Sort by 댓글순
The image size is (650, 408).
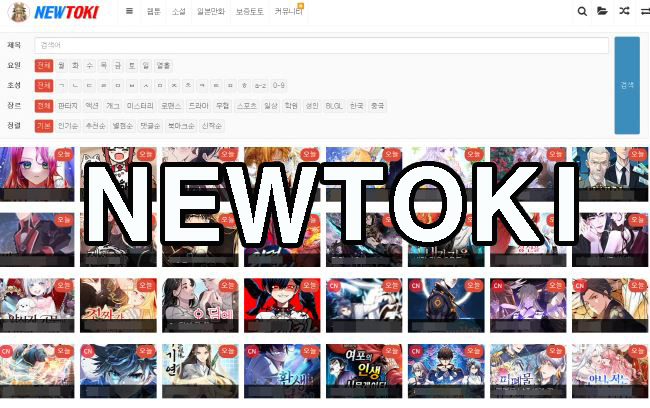point(150,126)
